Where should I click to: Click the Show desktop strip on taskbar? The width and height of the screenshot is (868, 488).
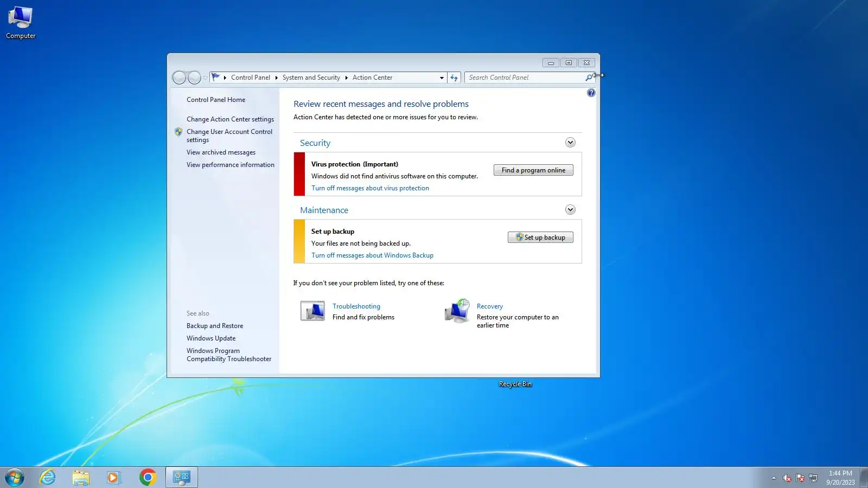pos(864,477)
